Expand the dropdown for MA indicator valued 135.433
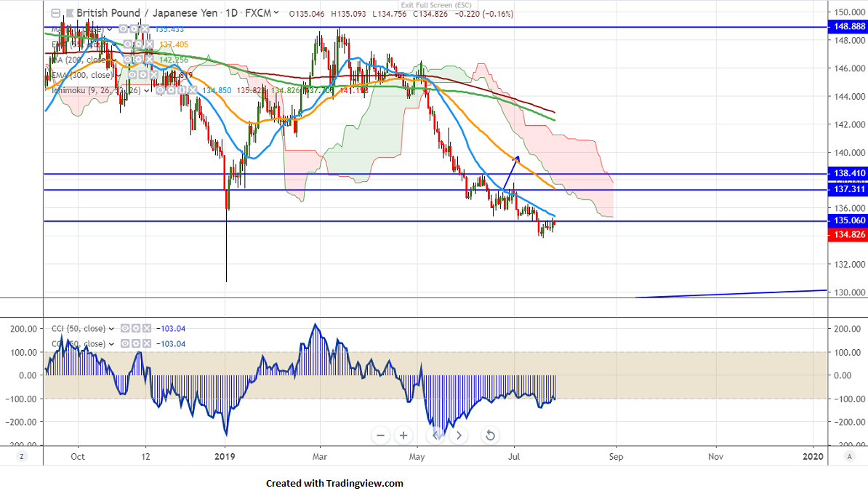This screenshot has width=868, height=491. (x=109, y=29)
